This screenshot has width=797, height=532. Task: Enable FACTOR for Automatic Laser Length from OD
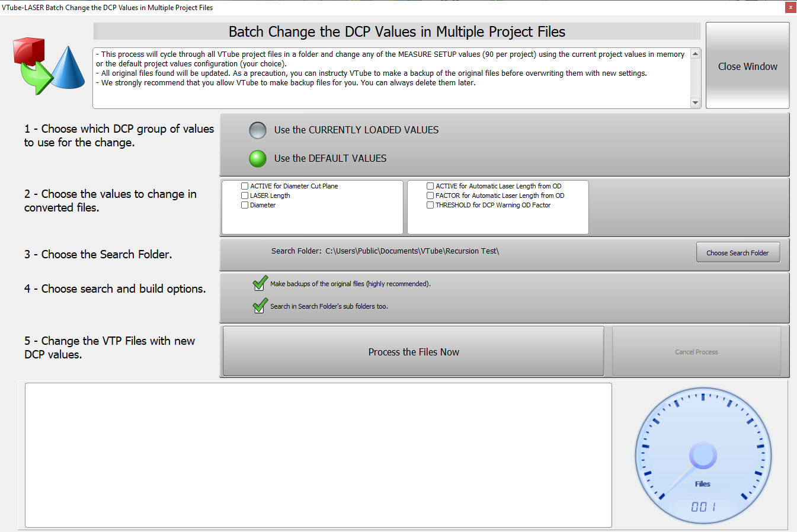tap(430, 196)
